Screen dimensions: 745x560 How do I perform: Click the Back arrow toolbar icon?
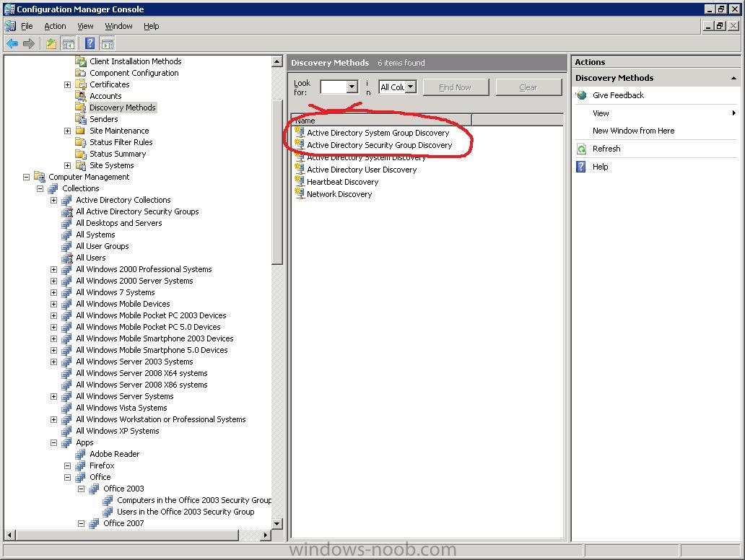click(12, 44)
